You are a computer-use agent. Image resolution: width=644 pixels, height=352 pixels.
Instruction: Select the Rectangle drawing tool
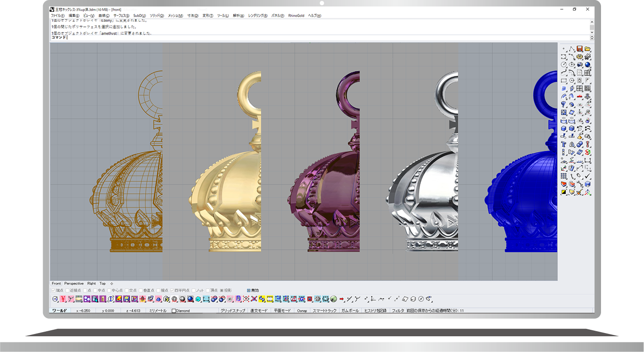pos(564,80)
